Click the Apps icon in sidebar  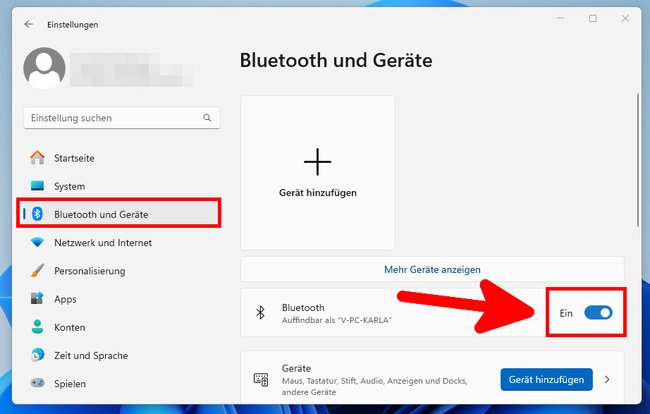[37, 299]
